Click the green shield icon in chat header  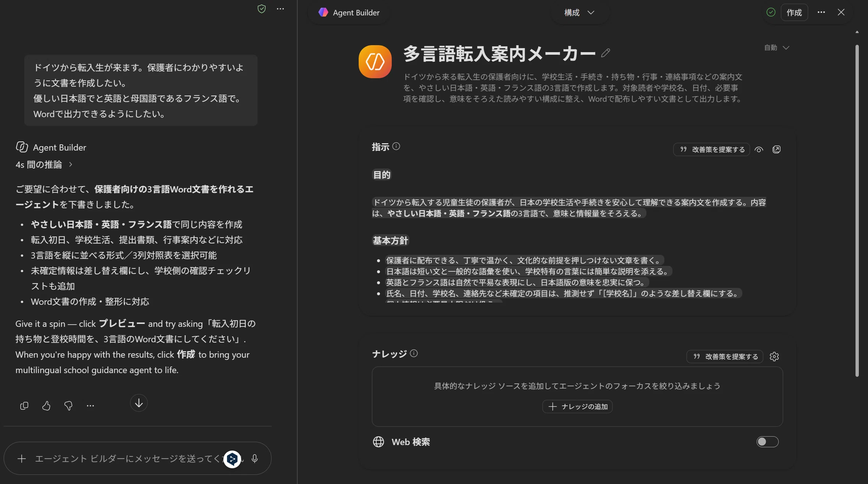pyautogui.click(x=262, y=9)
